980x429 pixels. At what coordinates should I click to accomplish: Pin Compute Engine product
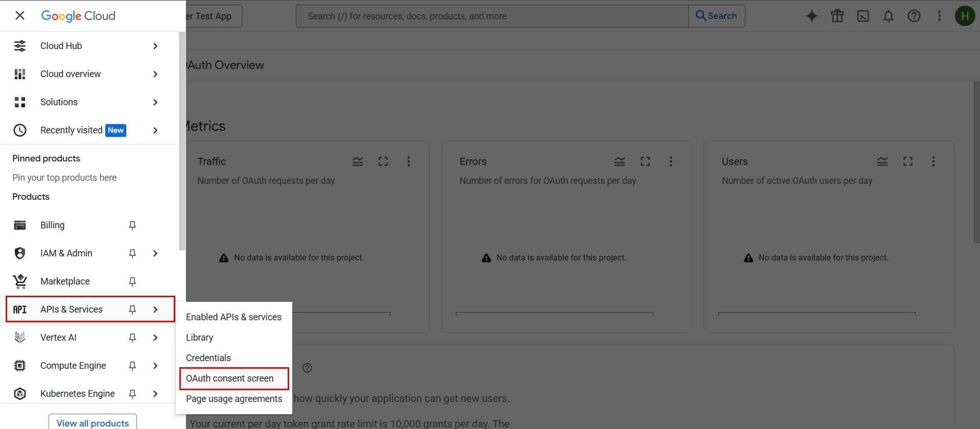coord(132,366)
